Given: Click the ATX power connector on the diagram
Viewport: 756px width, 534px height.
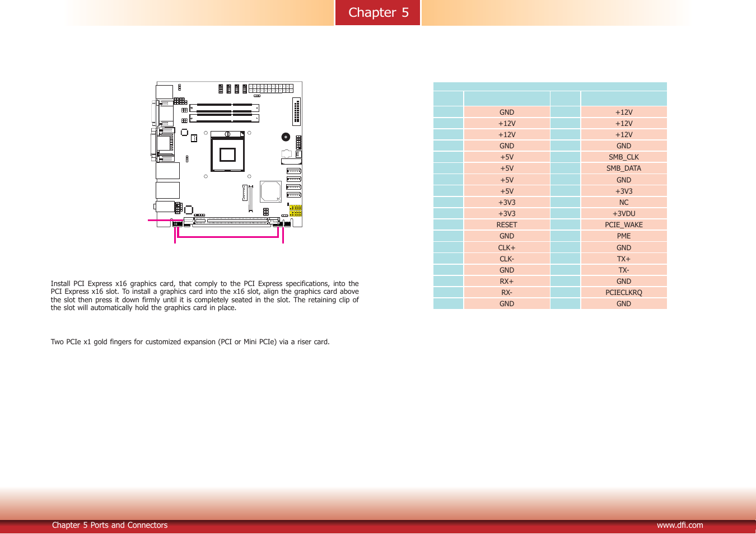Looking at the screenshot, I should tap(271, 88).
